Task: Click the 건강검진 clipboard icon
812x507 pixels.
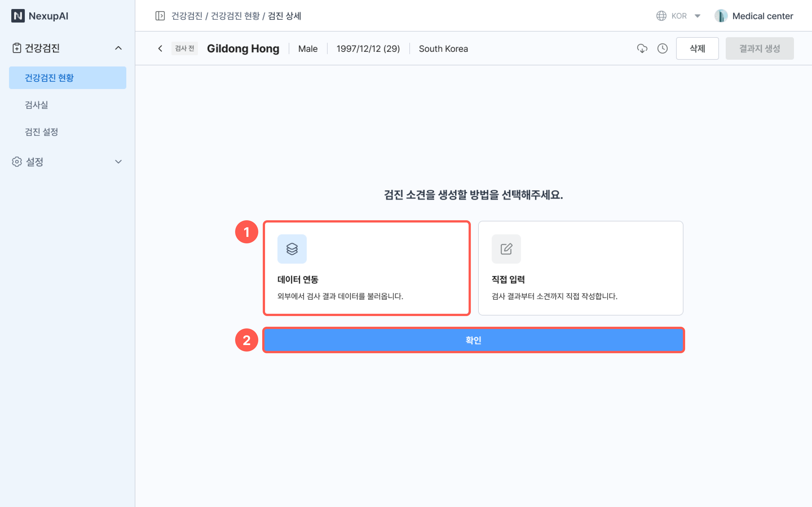Action: point(17,48)
